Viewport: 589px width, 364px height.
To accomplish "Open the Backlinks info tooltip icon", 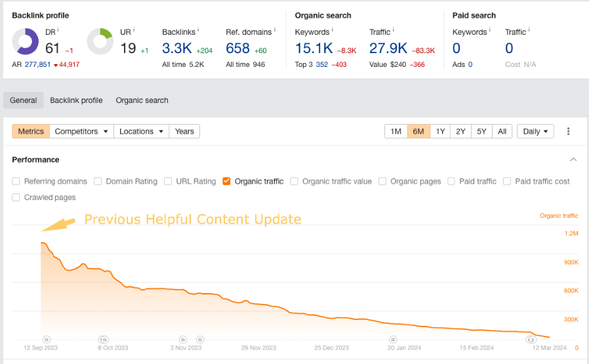I will point(198,30).
